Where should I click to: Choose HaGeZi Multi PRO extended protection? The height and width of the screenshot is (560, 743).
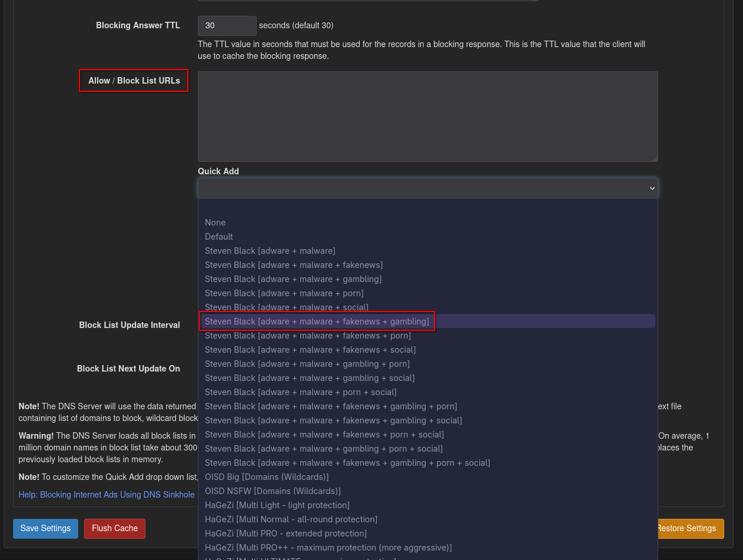click(x=428, y=534)
